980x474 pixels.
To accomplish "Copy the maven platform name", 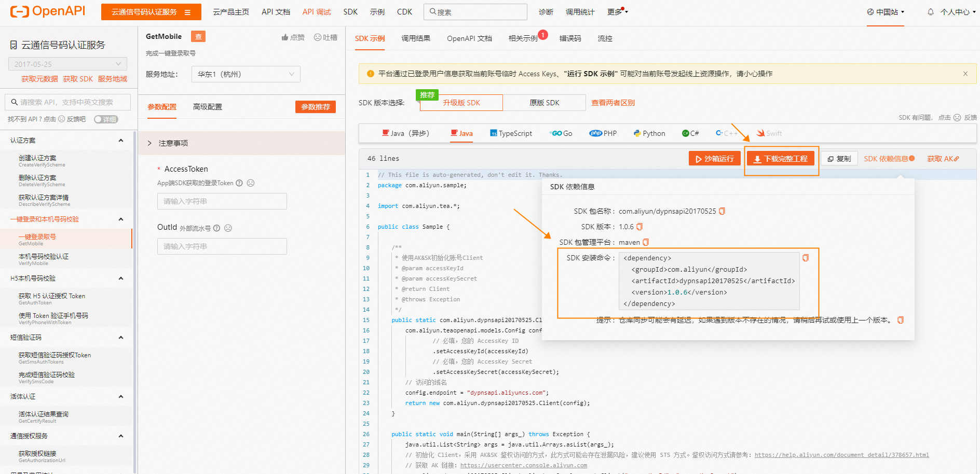I will point(646,242).
